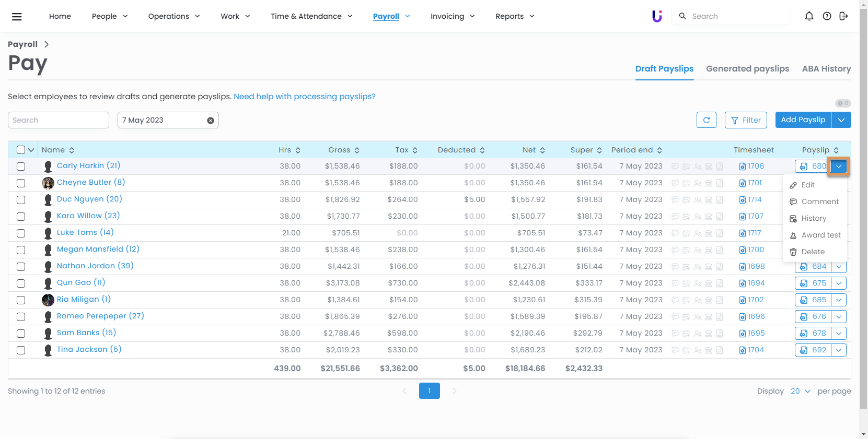Open the payslip processing help link
Image resolution: width=868 pixels, height=439 pixels.
304,97
